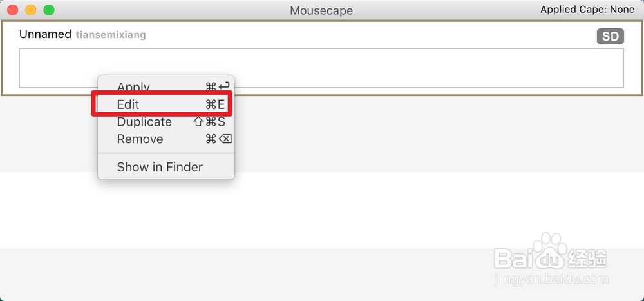The image size is (644, 301).
Task: Click the bottom empty gray list row
Action: point(322,275)
